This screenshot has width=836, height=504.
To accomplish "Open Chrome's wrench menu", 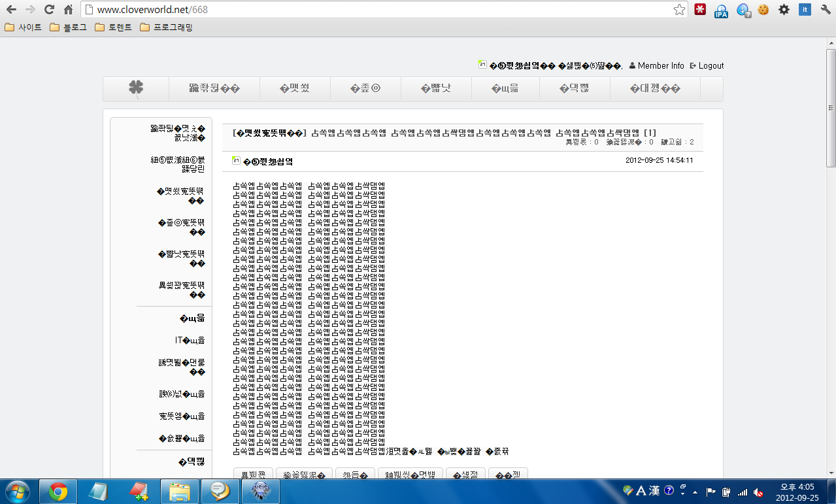I will [826, 10].
